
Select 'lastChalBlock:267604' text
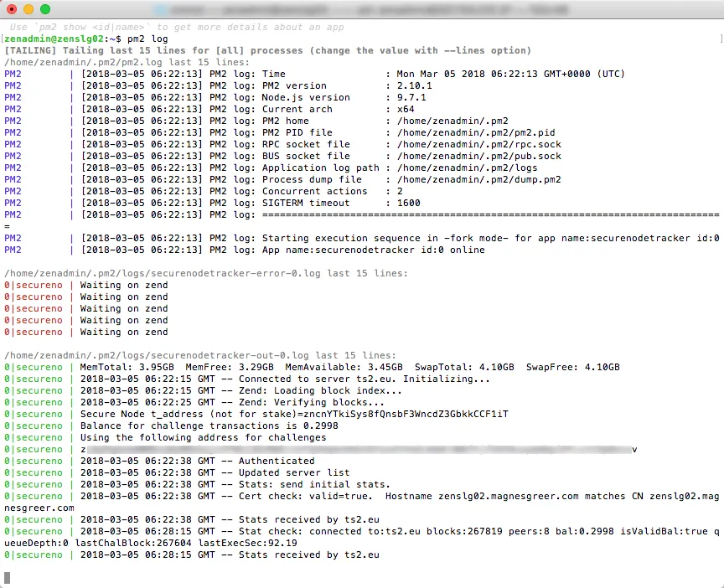coord(133,544)
